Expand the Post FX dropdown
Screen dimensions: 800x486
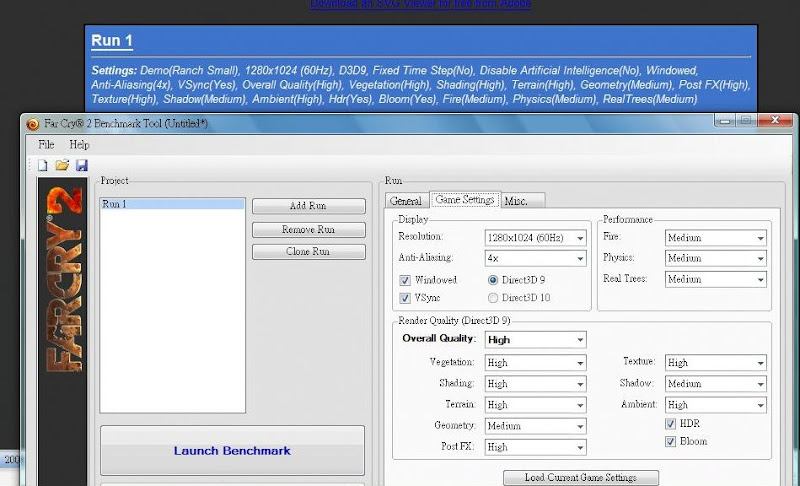click(535, 447)
